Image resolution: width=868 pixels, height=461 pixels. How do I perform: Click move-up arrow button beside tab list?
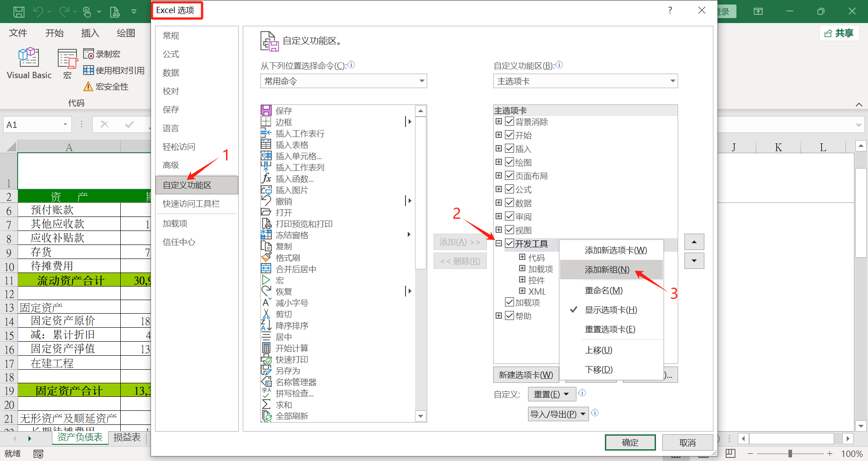pyautogui.click(x=694, y=242)
